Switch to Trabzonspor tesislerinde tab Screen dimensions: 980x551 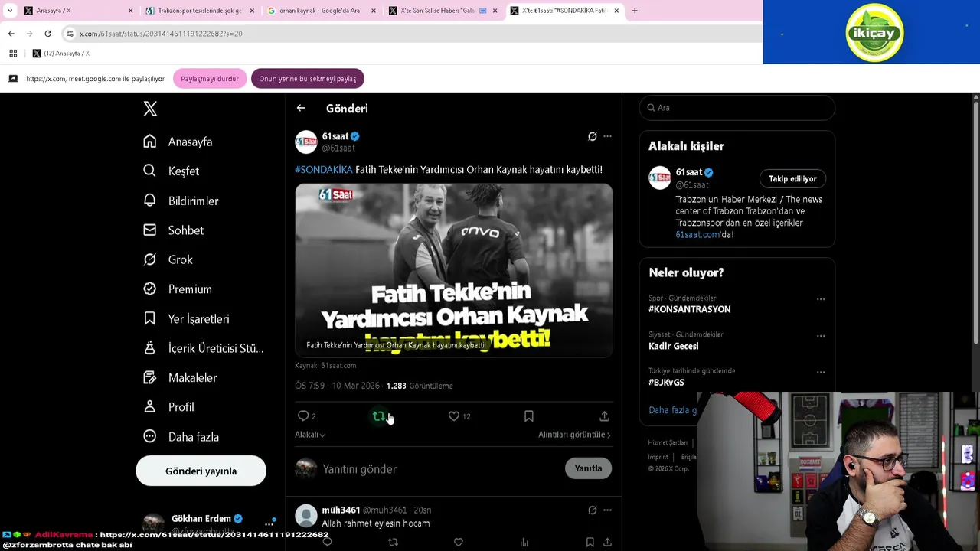tap(199, 11)
